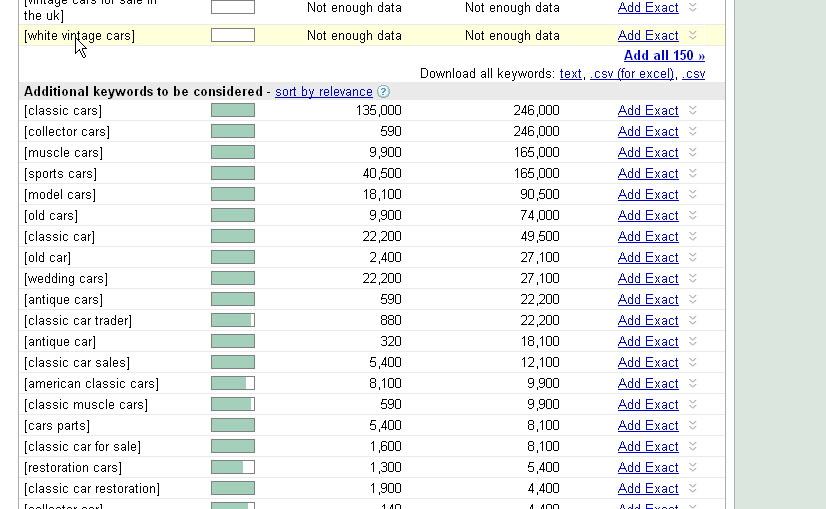Screen dimensions: 826x509
Task: Click the help icon beside sort by relevance
Action: tap(384, 92)
